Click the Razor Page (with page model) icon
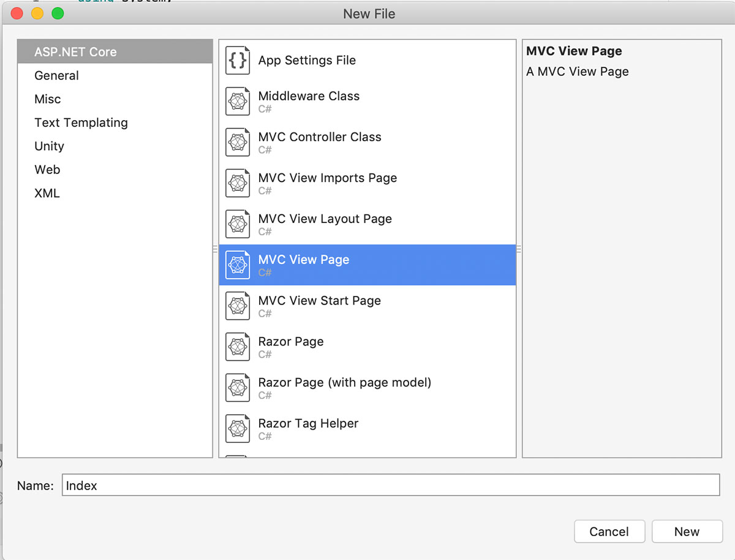Viewport: 735px width, 560px height. tap(238, 388)
